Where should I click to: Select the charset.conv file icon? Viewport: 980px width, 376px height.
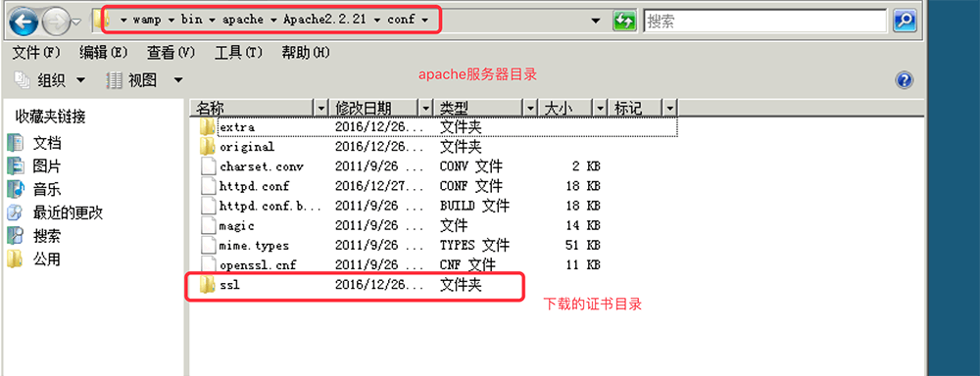208,166
